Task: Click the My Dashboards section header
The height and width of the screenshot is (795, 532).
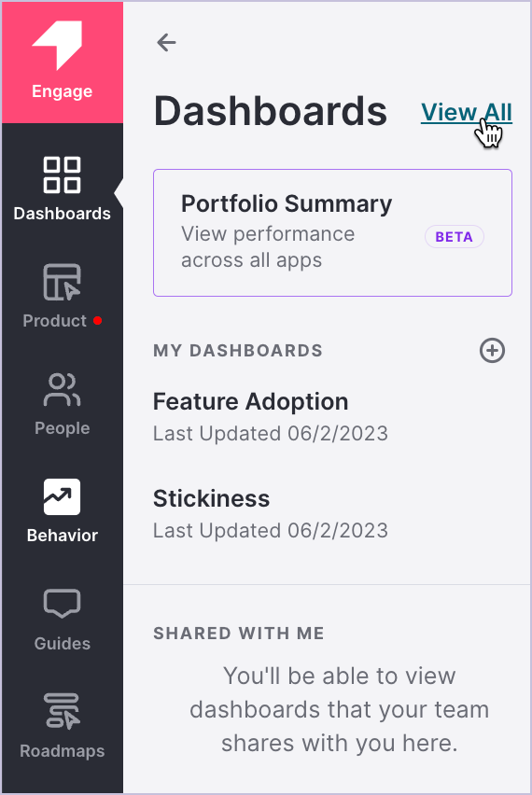Action: (238, 351)
